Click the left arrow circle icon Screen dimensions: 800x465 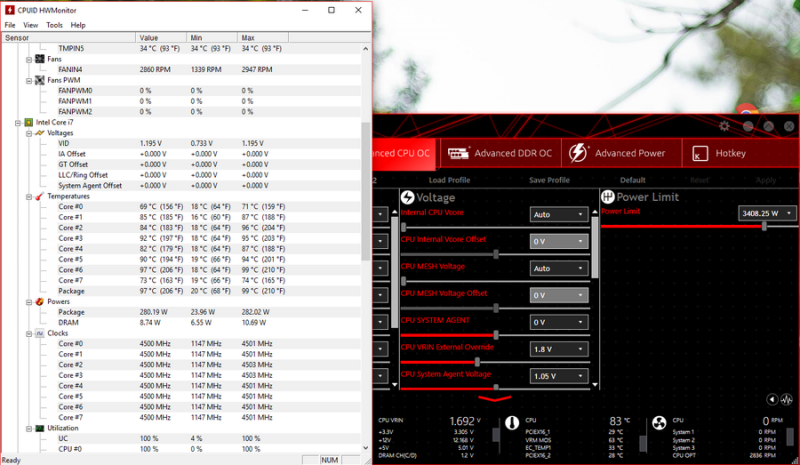[771, 400]
